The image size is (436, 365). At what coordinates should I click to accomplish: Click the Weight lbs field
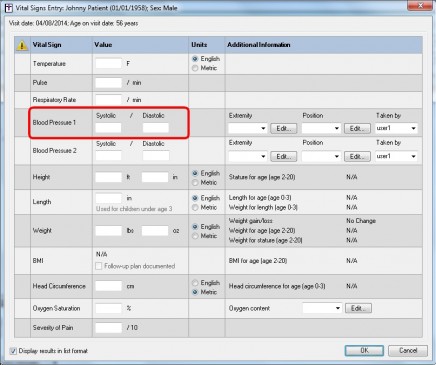coord(109,231)
